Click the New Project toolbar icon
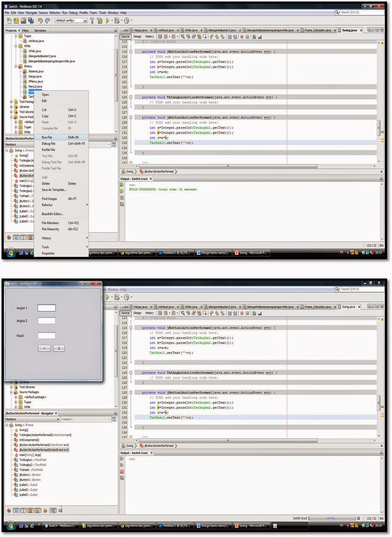The width and height of the screenshot is (392, 537). pyautogui.click(x=15, y=20)
